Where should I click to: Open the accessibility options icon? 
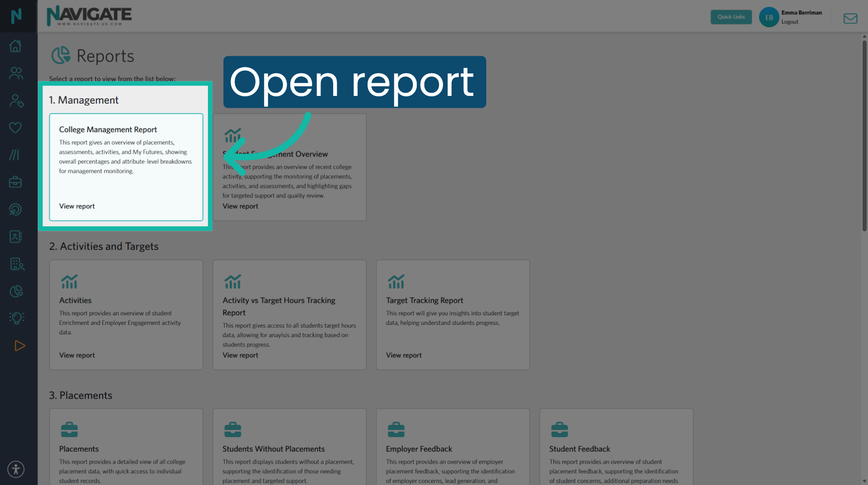(15, 469)
